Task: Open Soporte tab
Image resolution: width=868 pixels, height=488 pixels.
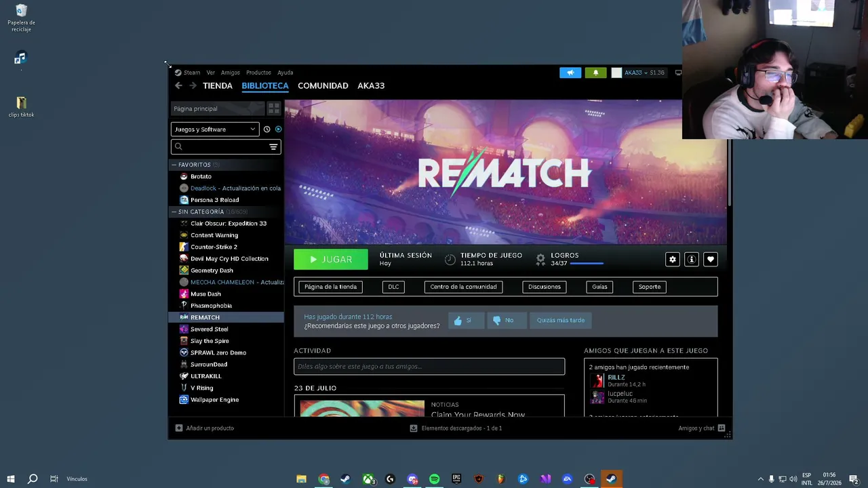Action: (x=649, y=287)
